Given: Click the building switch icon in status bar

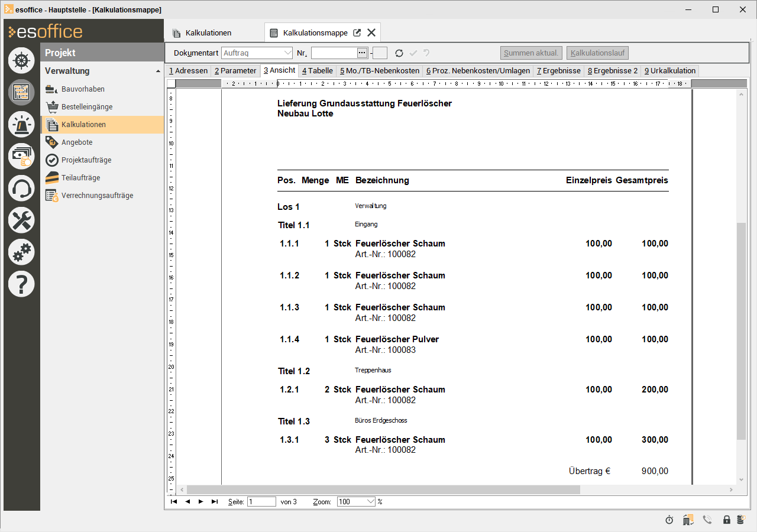Looking at the screenshot, I should click(688, 520).
